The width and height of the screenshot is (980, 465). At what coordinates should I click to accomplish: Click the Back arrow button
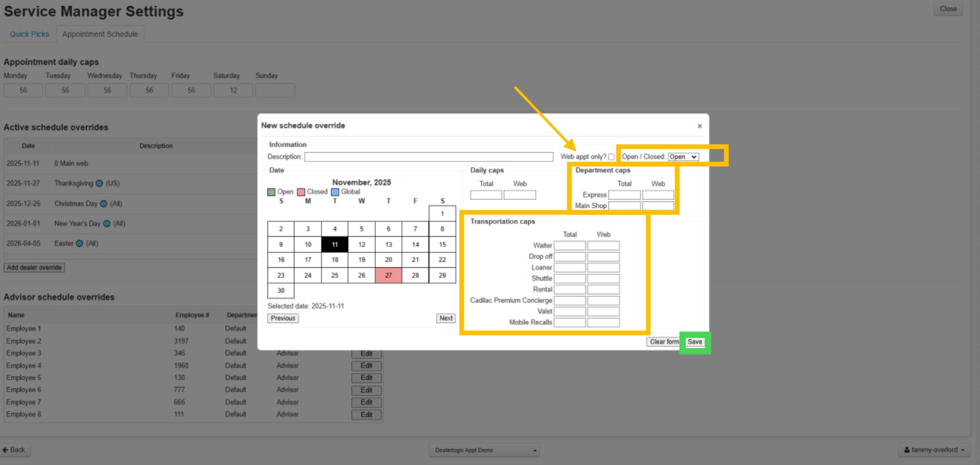pos(14,450)
